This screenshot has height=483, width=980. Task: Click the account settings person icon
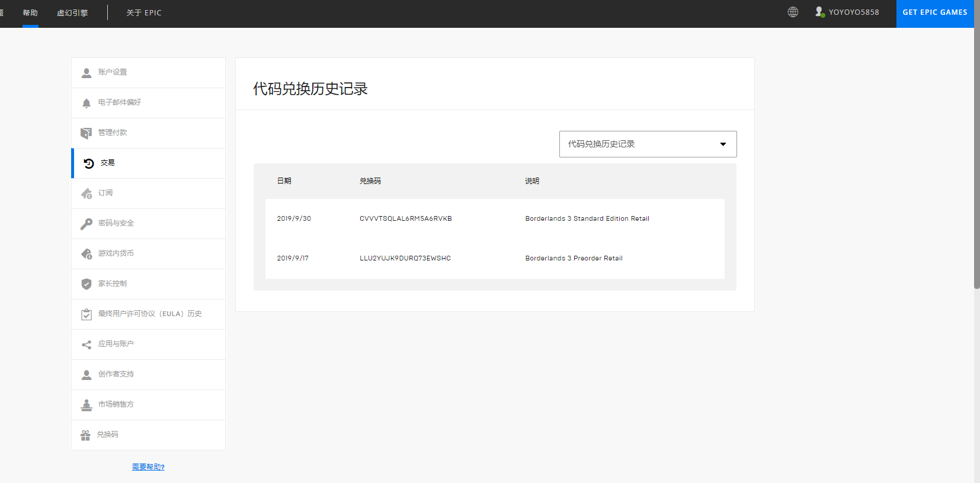(87, 73)
